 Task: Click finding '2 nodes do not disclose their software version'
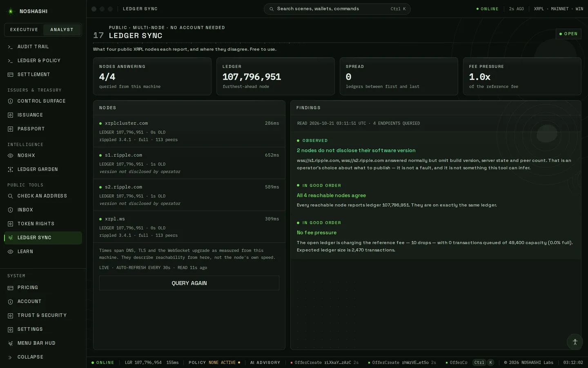(356, 150)
